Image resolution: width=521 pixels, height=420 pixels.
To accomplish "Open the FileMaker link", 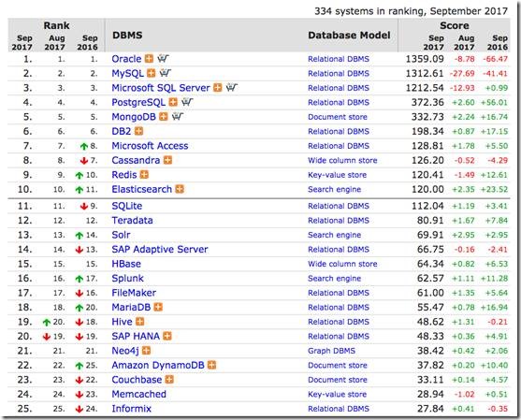I will [x=134, y=293].
